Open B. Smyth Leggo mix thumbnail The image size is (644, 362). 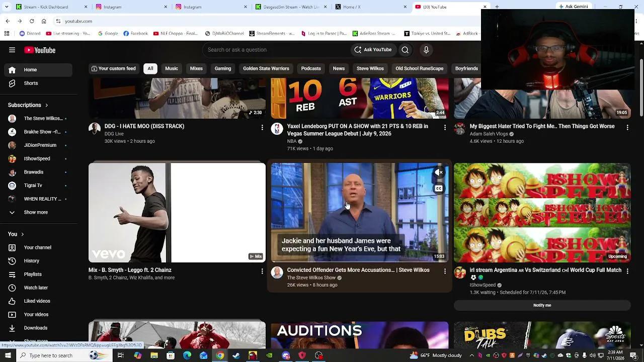click(177, 212)
